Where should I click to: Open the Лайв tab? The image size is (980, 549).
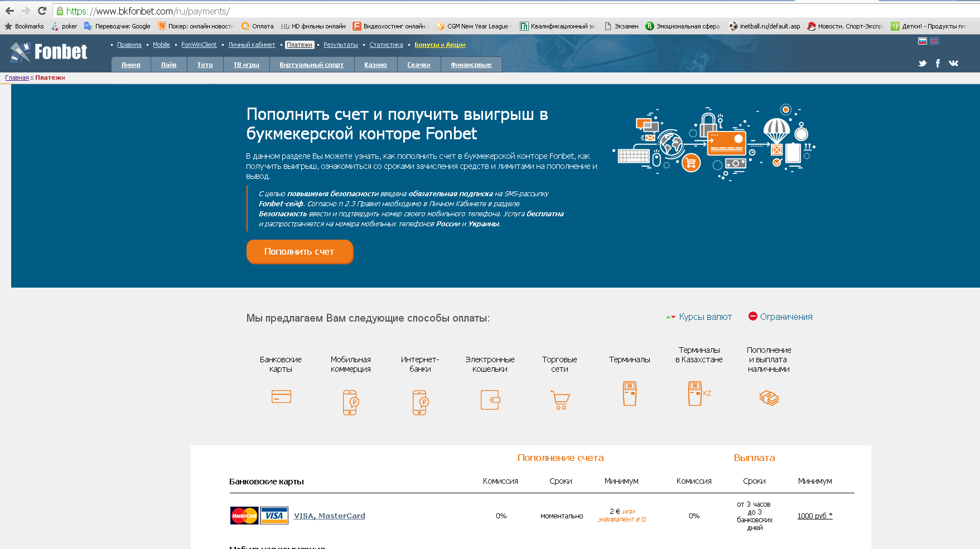[168, 65]
